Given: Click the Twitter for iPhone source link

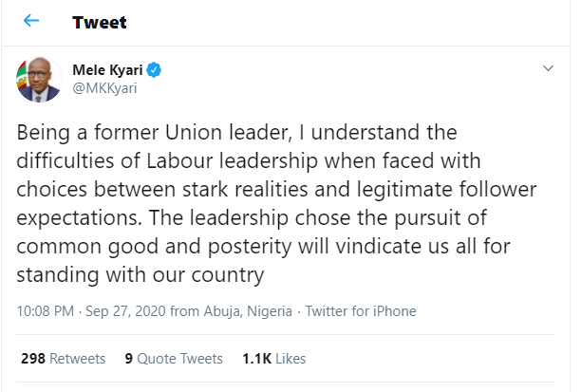Looking at the screenshot, I should coord(362,310).
